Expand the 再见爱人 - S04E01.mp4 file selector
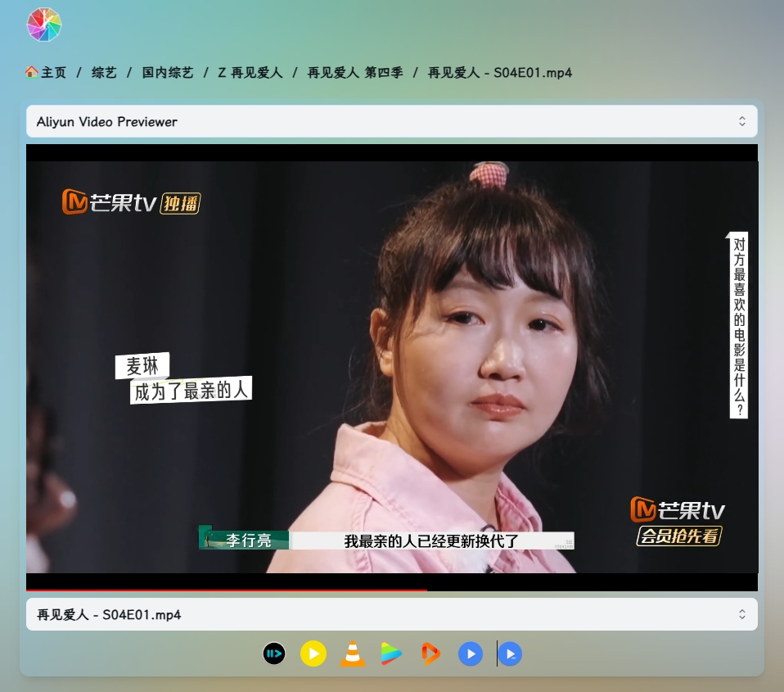 pyautogui.click(x=392, y=614)
